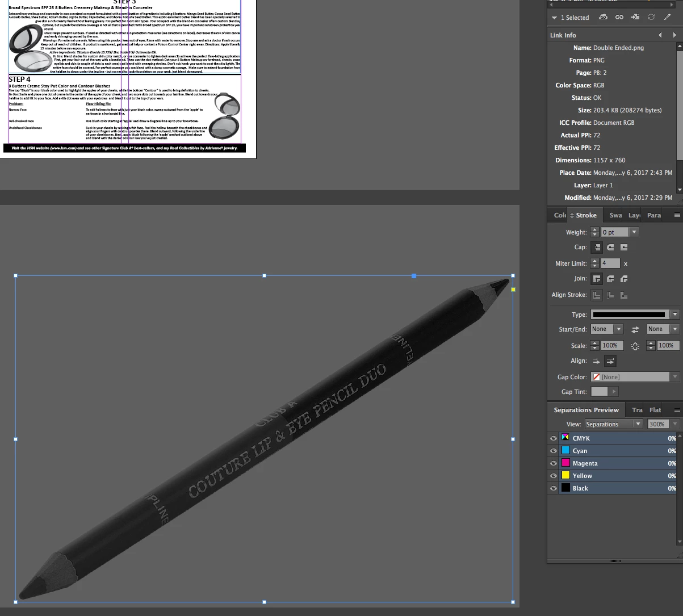Click the Edit Original pencil icon
Viewport: 683px width, 616px height.
coord(668,18)
